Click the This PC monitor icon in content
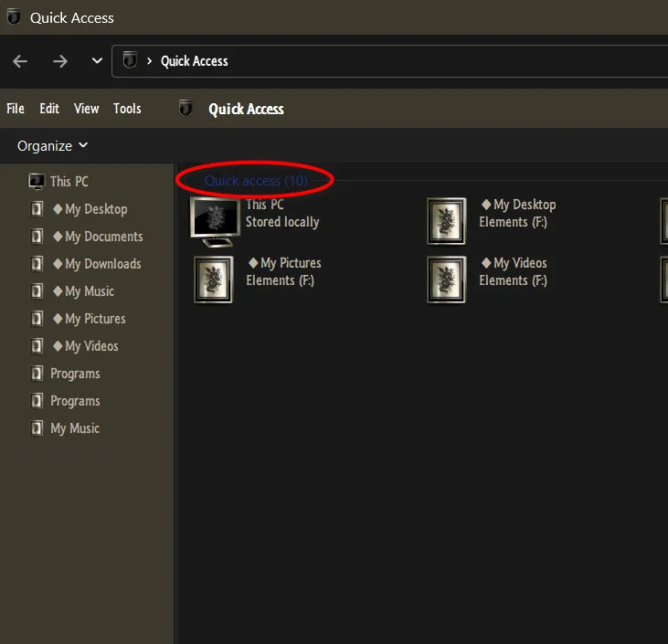Viewport: 668px width, 644px height. tap(215, 222)
